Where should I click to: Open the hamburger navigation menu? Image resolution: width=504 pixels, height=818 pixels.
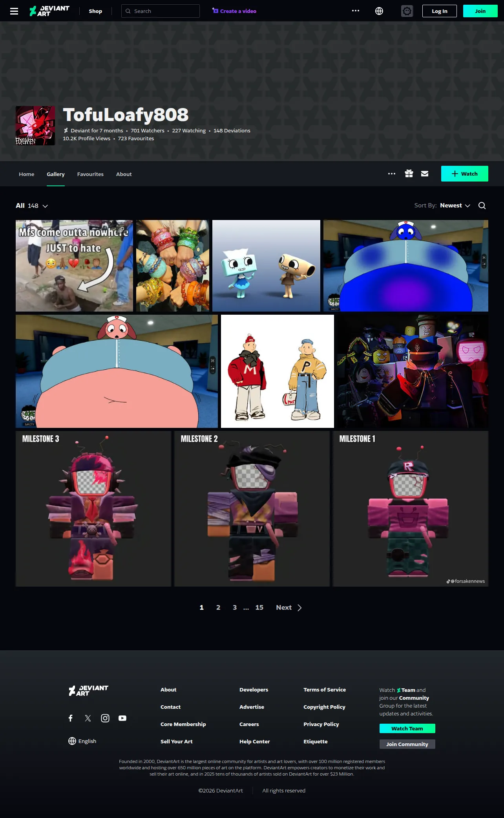pyautogui.click(x=14, y=11)
